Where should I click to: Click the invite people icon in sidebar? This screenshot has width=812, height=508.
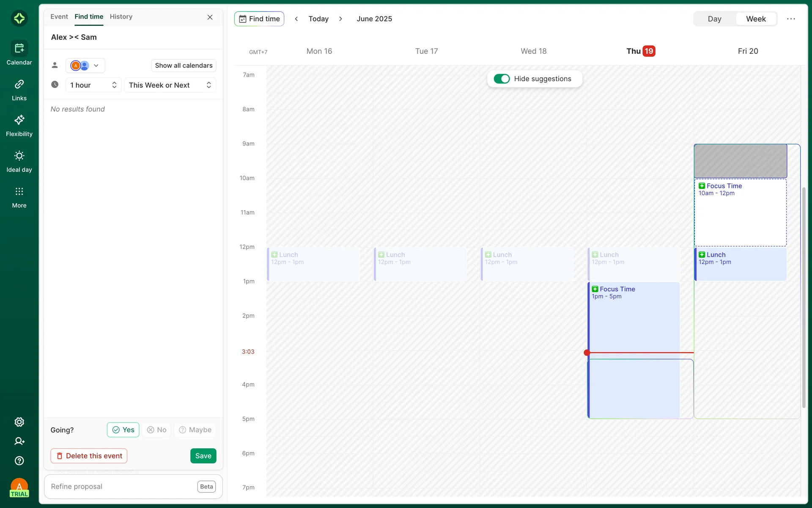pyautogui.click(x=19, y=441)
